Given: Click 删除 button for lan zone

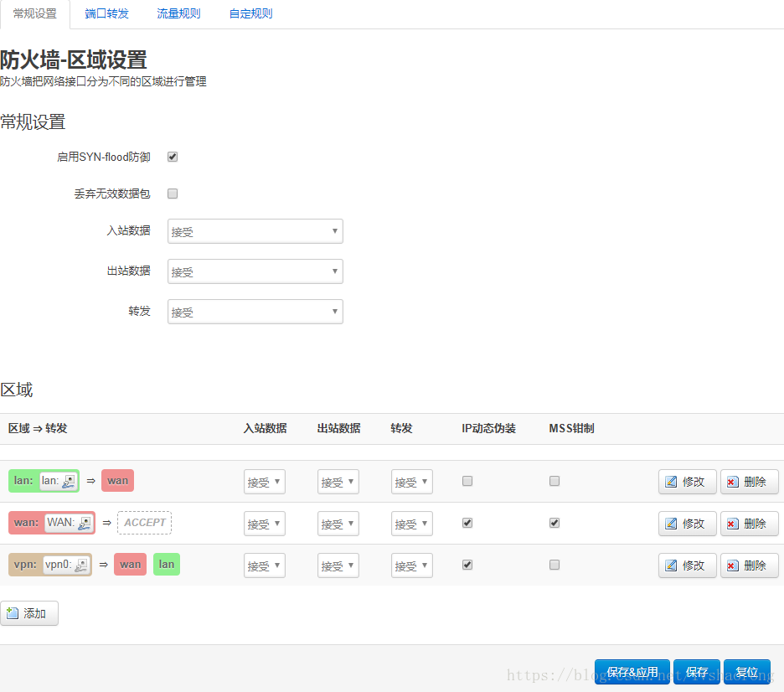Looking at the screenshot, I should [x=749, y=482].
